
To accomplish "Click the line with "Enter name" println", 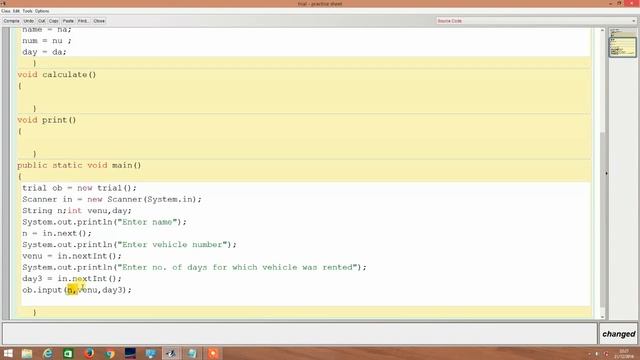I will pos(104,222).
